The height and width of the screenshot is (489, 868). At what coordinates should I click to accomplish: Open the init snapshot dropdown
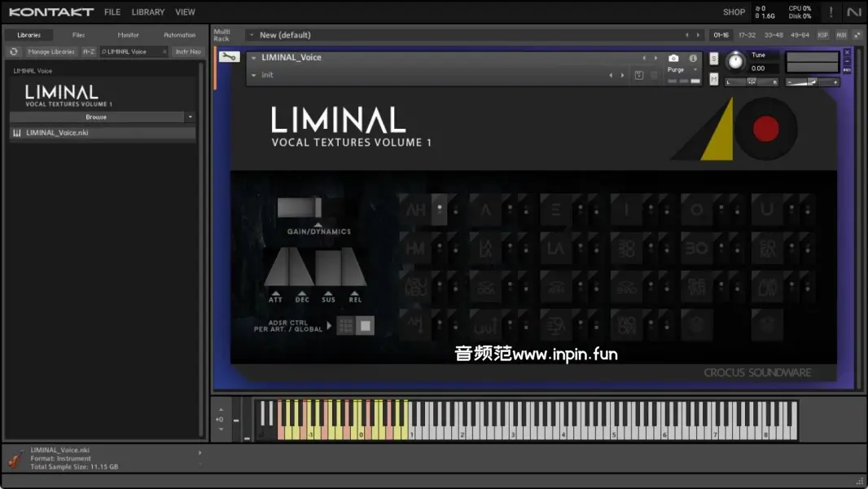pyautogui.click(x=253, y=75)
